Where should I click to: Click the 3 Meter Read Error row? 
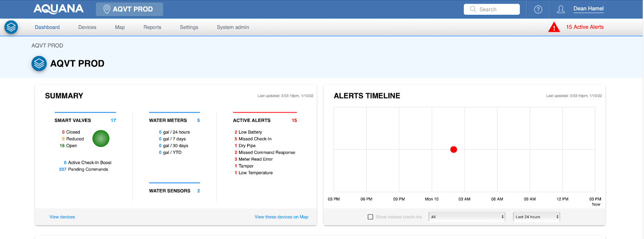click(254, 159)
